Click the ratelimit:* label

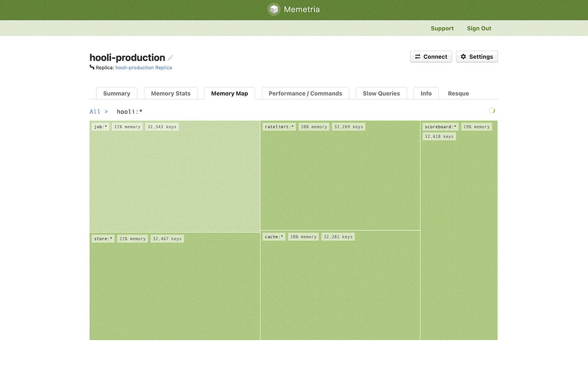[x=279, y=127]
